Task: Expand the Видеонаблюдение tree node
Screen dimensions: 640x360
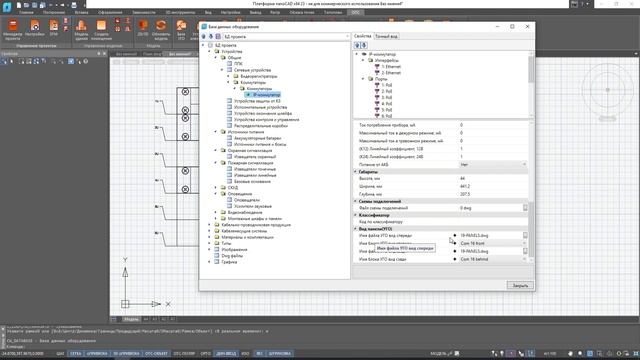Action: point(216,212)
